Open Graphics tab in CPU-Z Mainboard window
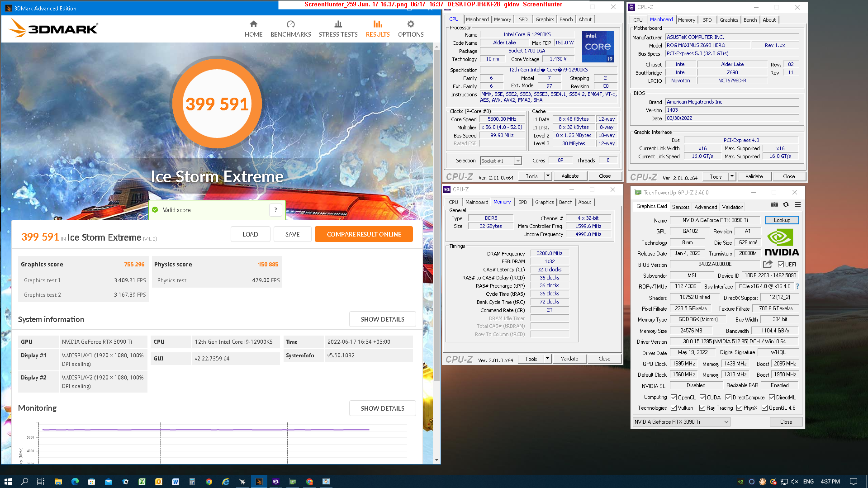 click(x=729, y=20)
